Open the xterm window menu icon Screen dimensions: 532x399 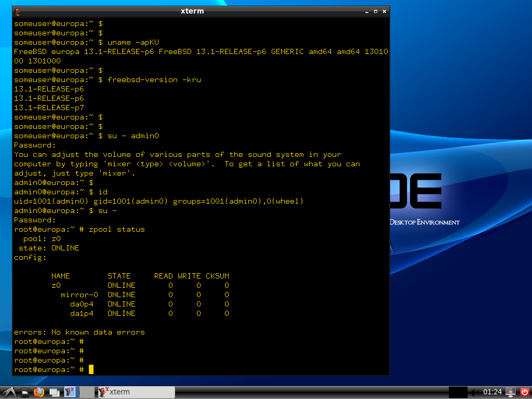pyautogui.click(x=19, y=11)
